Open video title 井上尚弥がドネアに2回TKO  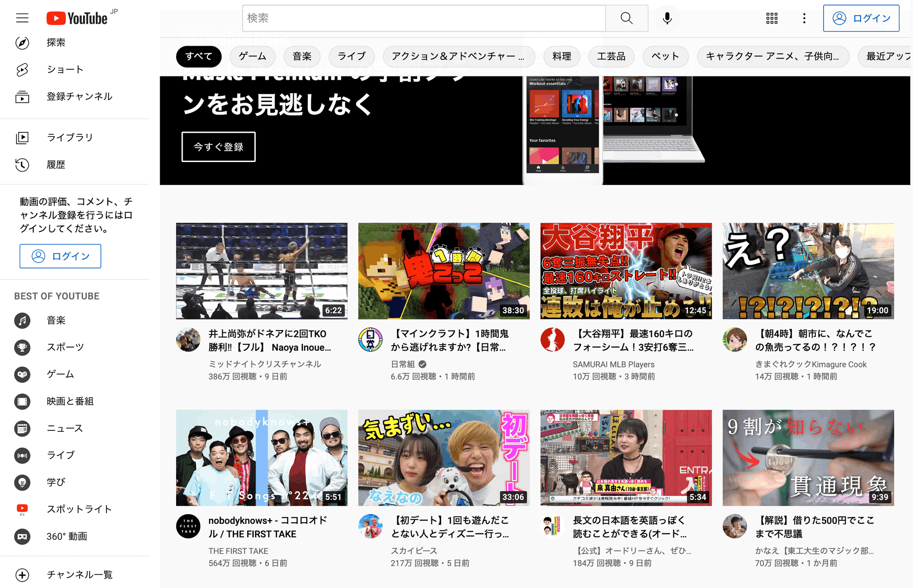coord(270,341)
